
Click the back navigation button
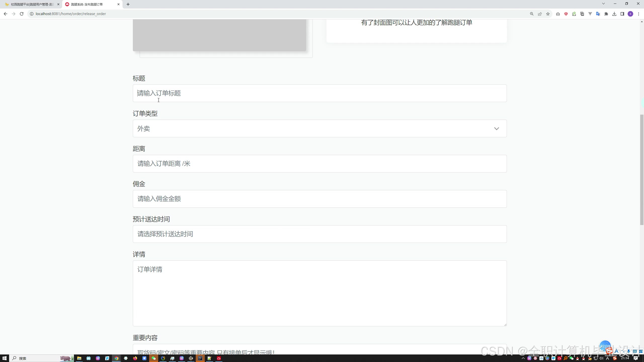[x=6, y=14]
